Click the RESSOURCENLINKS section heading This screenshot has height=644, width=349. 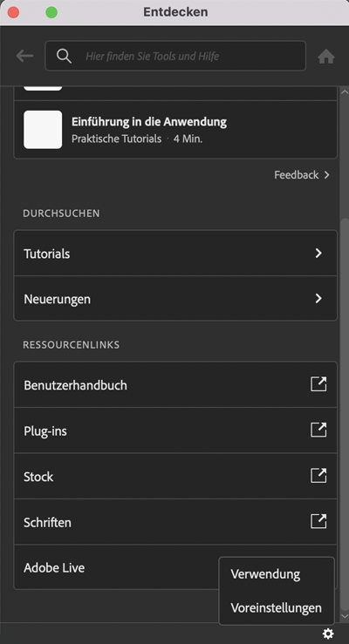coord(72,344)
